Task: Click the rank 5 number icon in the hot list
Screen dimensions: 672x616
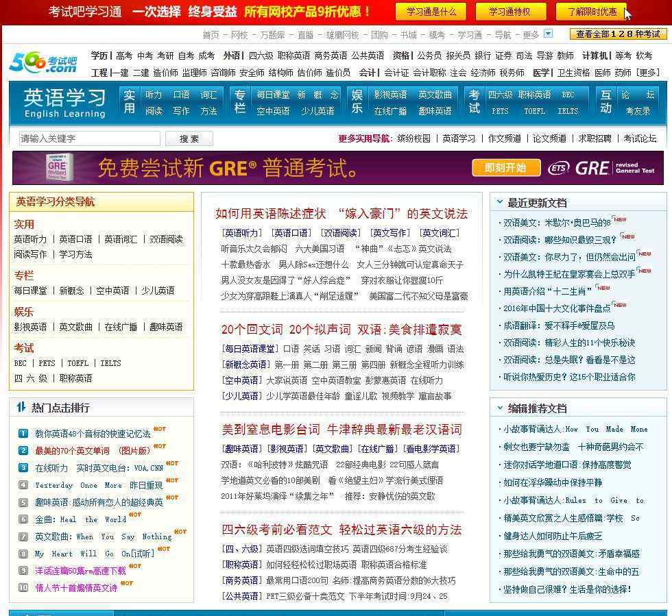Action: (x=23, y=502)
